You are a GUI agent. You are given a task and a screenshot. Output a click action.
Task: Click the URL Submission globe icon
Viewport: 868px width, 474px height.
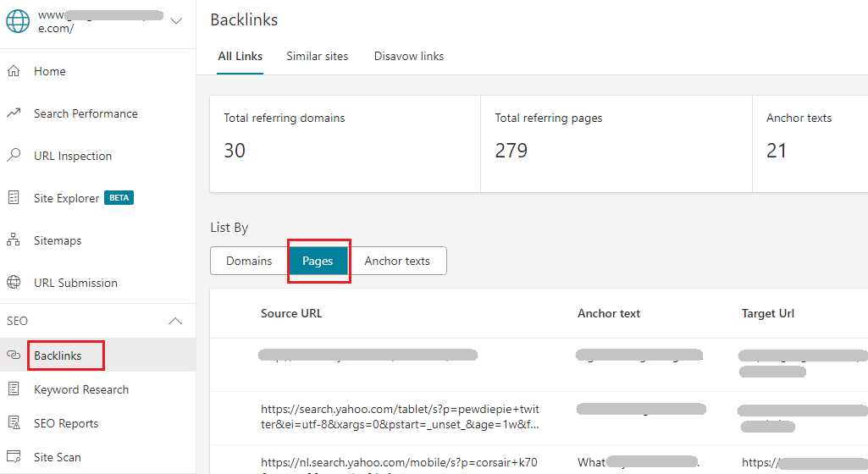[14, 283]
